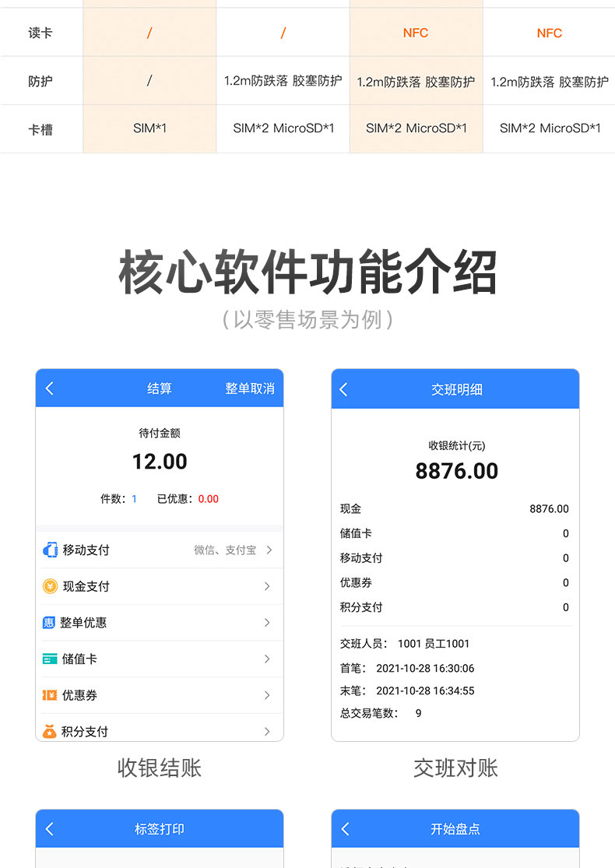The height and width of the screenshot is (868, 615).
Task: Click the 整单取消 button
Action: pyautogui.click(x=250, y=388)
